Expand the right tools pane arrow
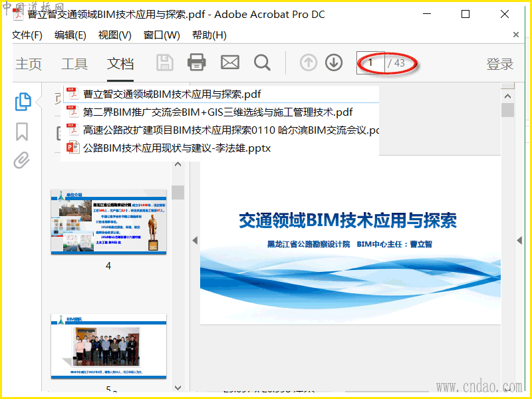The width and height of the screenshot is (532, 399). (x=519, y=241)
